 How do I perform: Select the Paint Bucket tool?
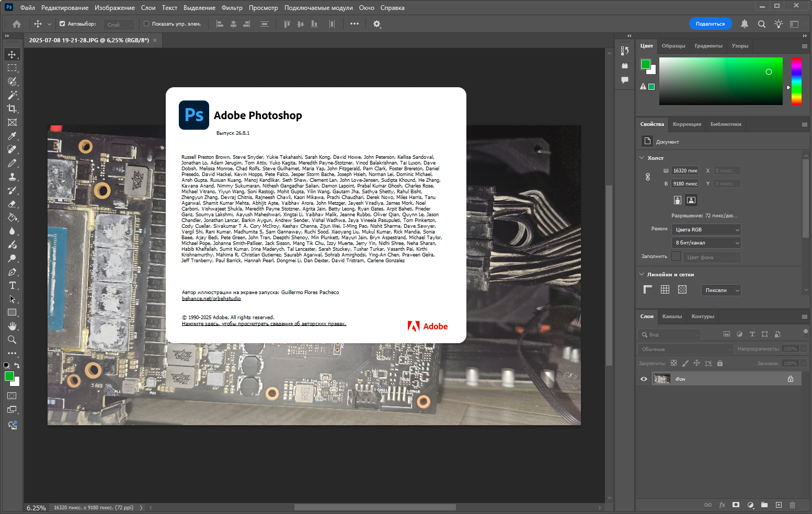12,217
